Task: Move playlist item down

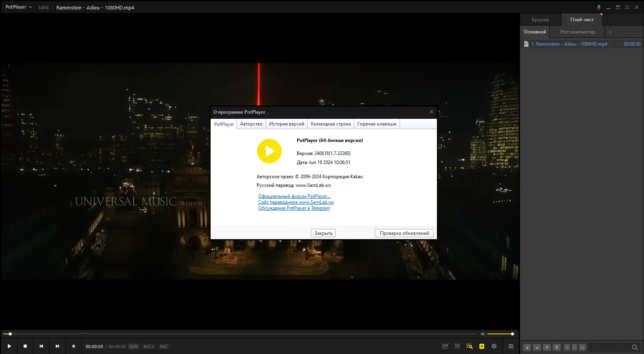Action: [547, 347]
